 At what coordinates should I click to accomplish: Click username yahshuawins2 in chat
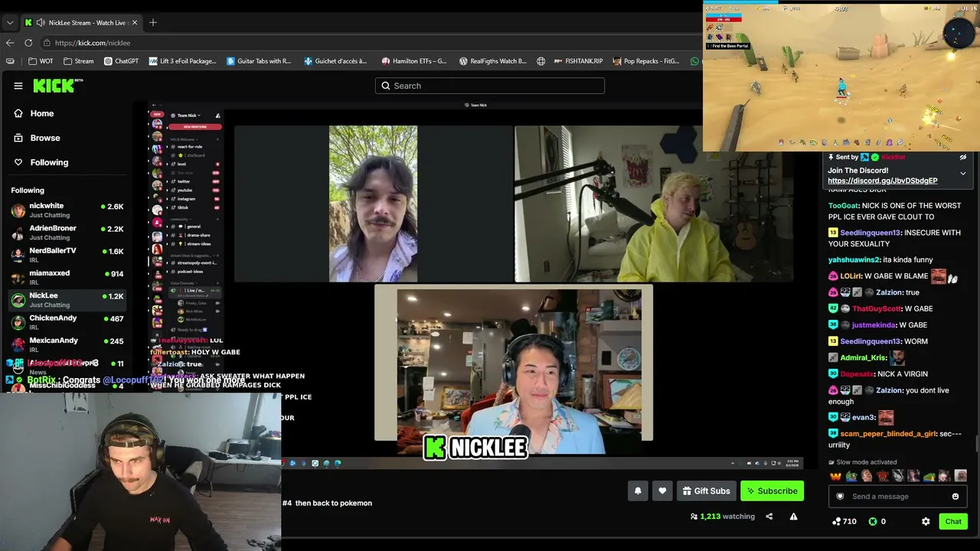pos(854,260)
